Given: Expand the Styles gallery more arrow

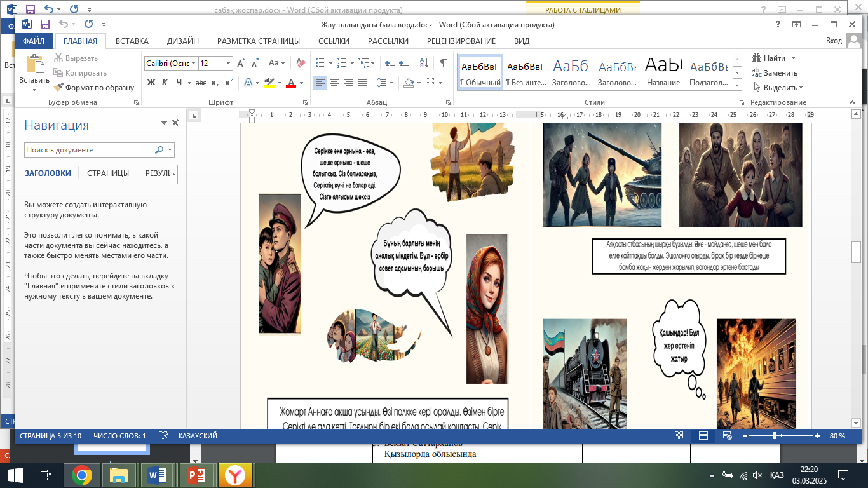Looking at the screenshot, I should click(x=738, y=85).
